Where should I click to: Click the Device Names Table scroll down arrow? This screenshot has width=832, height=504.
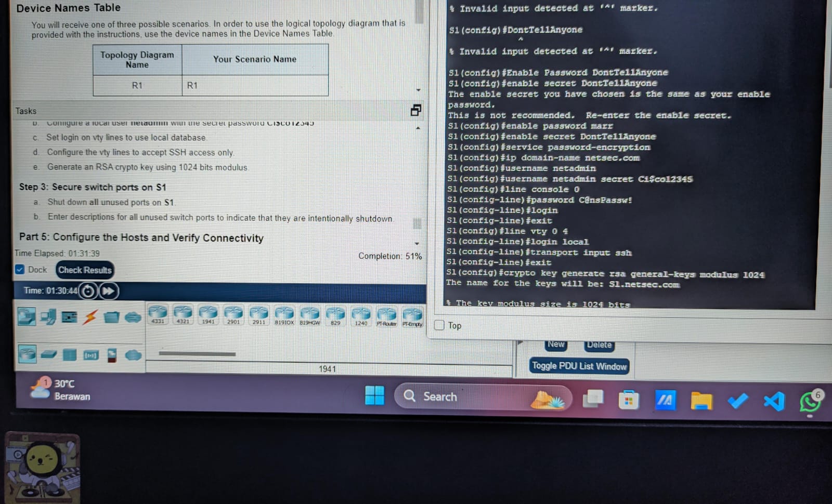coord(418,90)
